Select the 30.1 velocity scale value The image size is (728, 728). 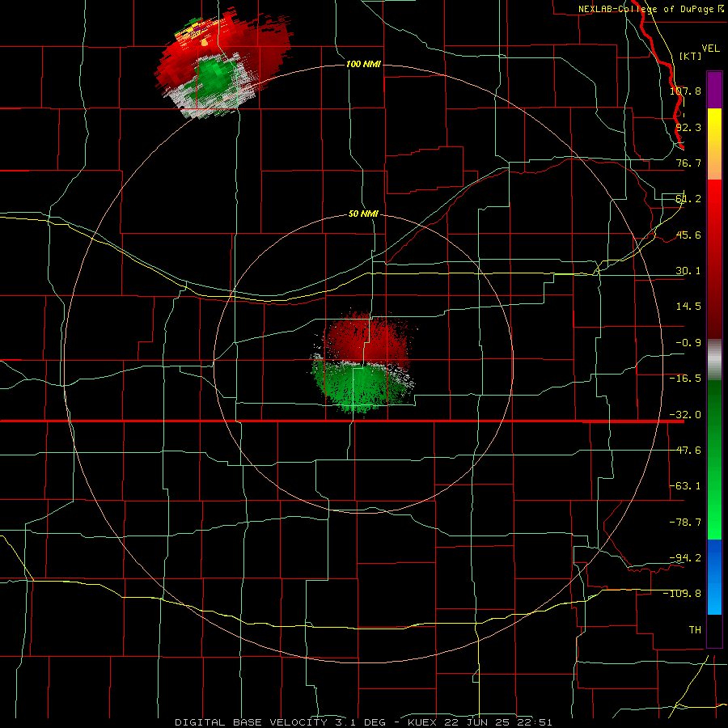688,271
